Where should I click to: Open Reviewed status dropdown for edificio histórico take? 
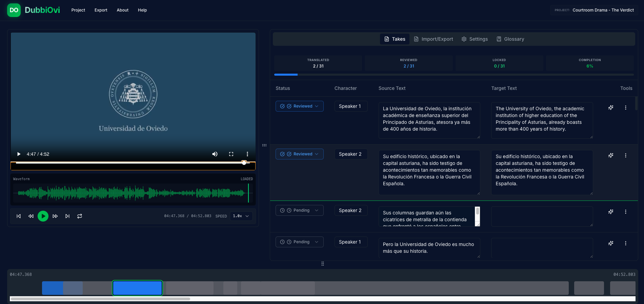[300, 154]
